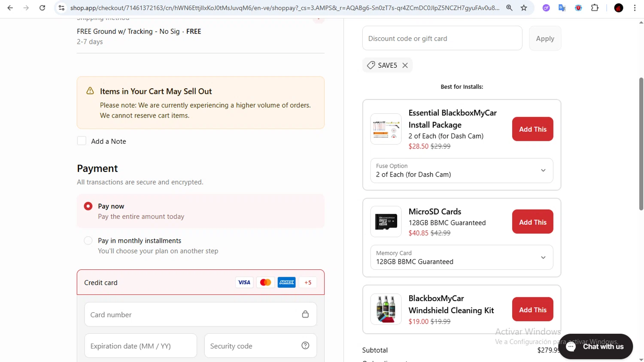The width and height of the screenshot is (644, 362).
Task: Select the Credit card payment header
Action: [x=200, y=282]
